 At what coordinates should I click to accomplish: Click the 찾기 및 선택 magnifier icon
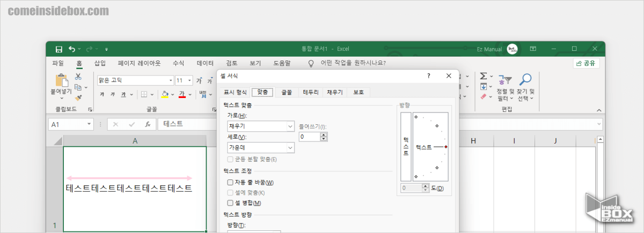point(525,80)
